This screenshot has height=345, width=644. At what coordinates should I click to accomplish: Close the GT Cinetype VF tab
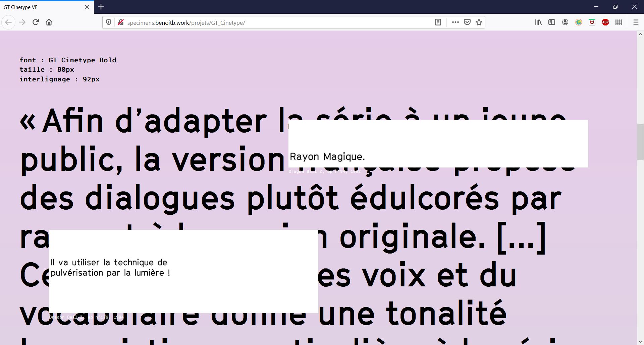click(87, 7)
